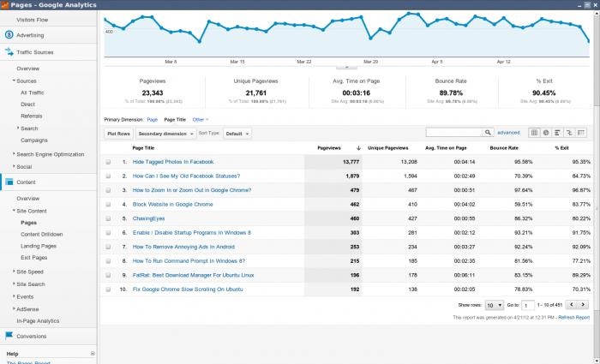Collapse the Sources tree node
Viewport: 600px width, 364px height.
click(14, 81)
